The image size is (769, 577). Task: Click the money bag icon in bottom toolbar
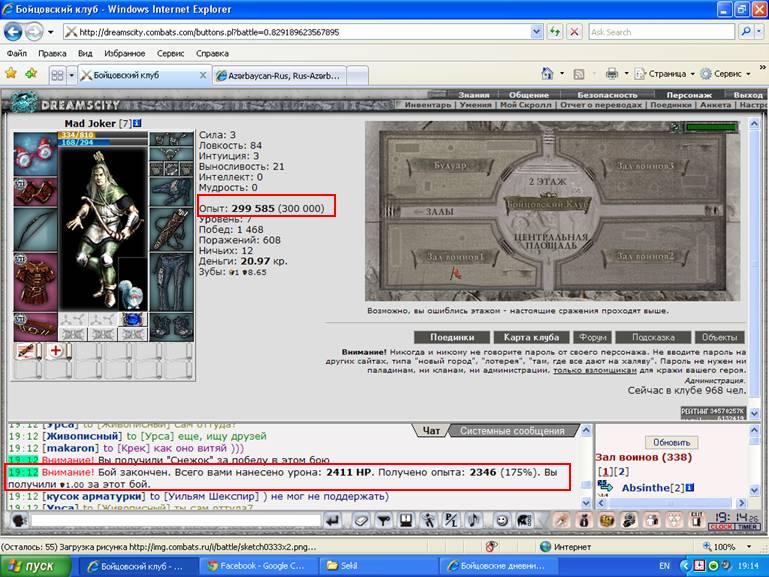click(584, 520)
